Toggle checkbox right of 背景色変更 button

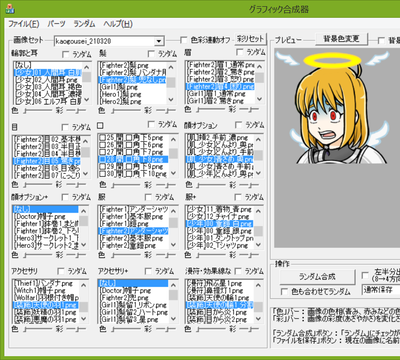[x=381, y=40]
